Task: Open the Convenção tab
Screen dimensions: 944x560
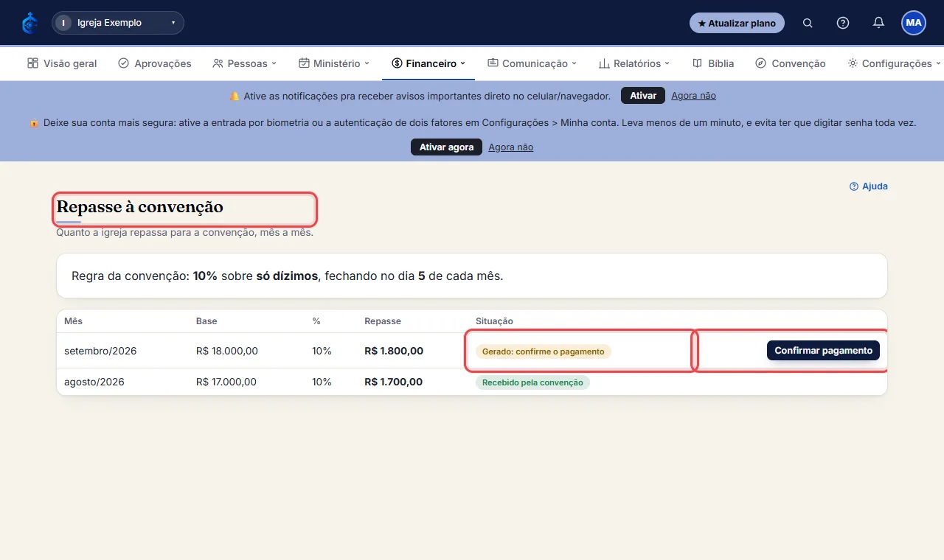Action: [791, 63]
